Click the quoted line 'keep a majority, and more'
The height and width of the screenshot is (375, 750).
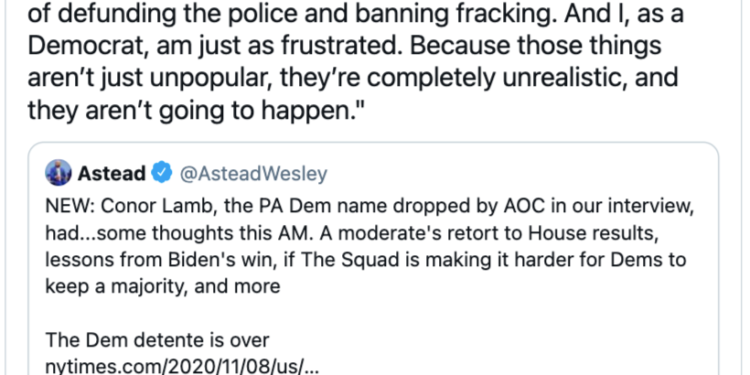[x=163, y=287]
